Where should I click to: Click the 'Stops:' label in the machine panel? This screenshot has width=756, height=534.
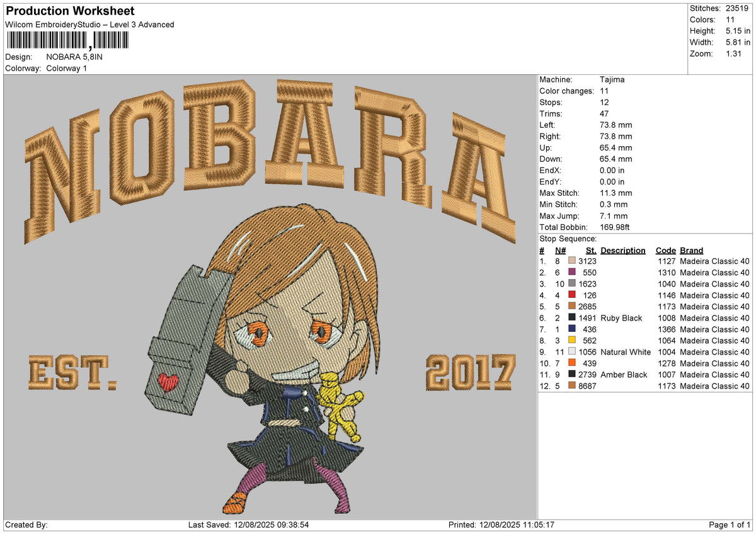tap(552, 102)
